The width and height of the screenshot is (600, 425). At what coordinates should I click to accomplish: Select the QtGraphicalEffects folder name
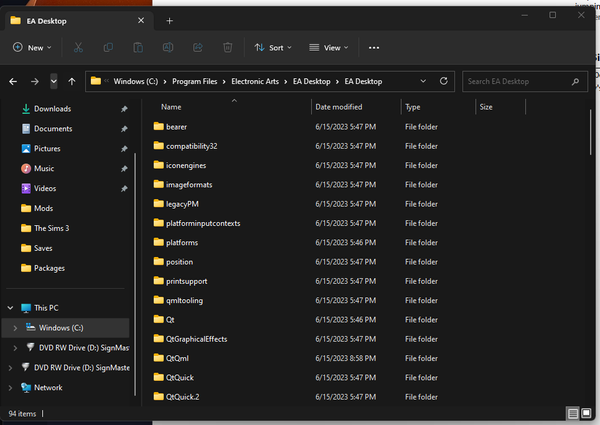196,339
